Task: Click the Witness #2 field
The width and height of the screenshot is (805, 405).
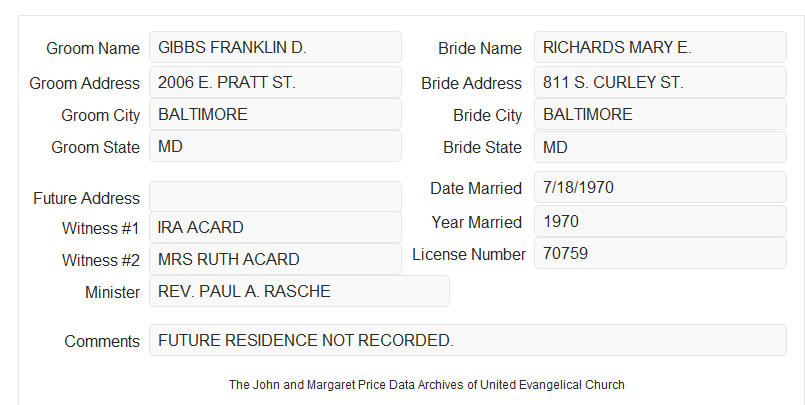Action: coord(275,259)
